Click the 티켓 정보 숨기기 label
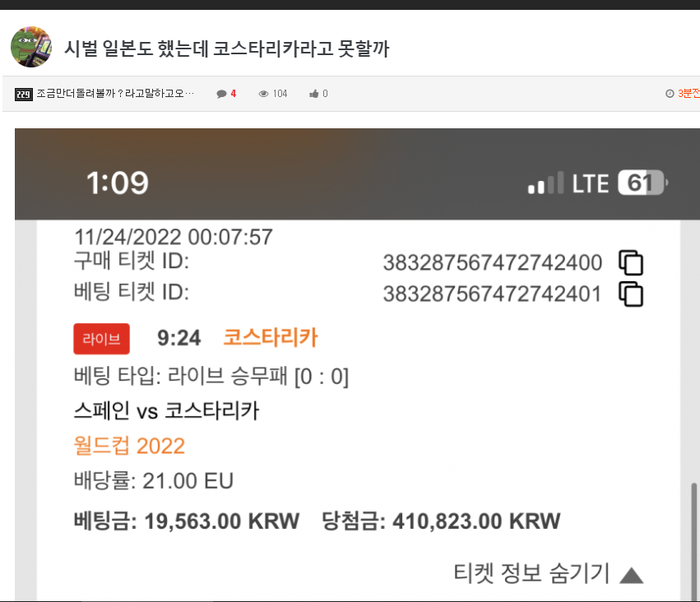The height and width of the screenshot is (602, 700). 531,573
